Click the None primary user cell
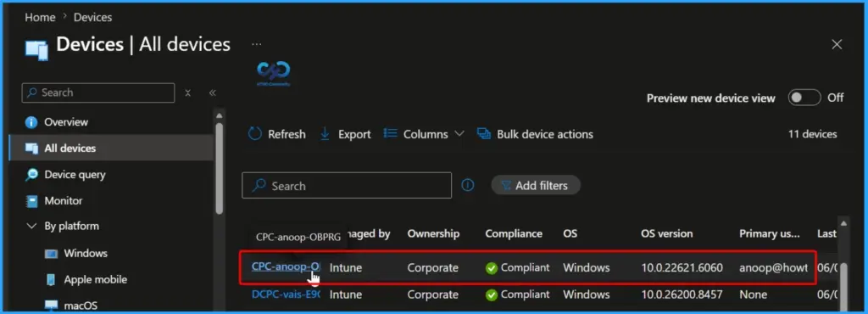Image resolution: width=868 pixels, height=314 pixels. point(753,294)
